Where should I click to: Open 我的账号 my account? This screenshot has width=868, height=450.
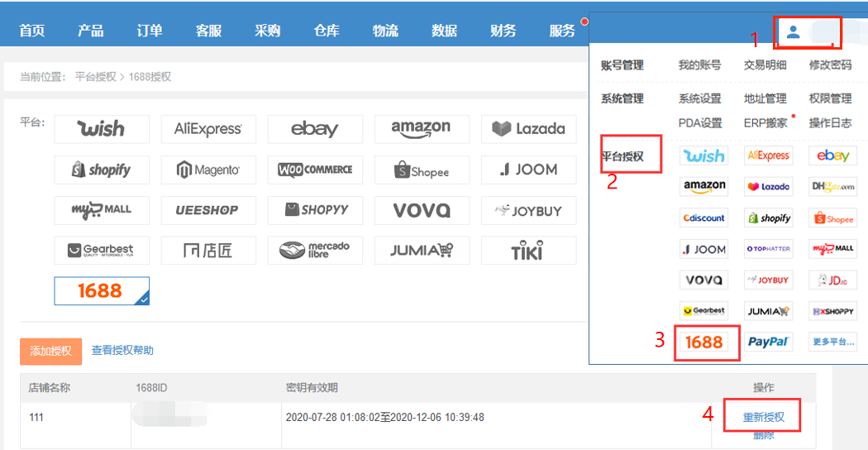[x=699, y=65]
